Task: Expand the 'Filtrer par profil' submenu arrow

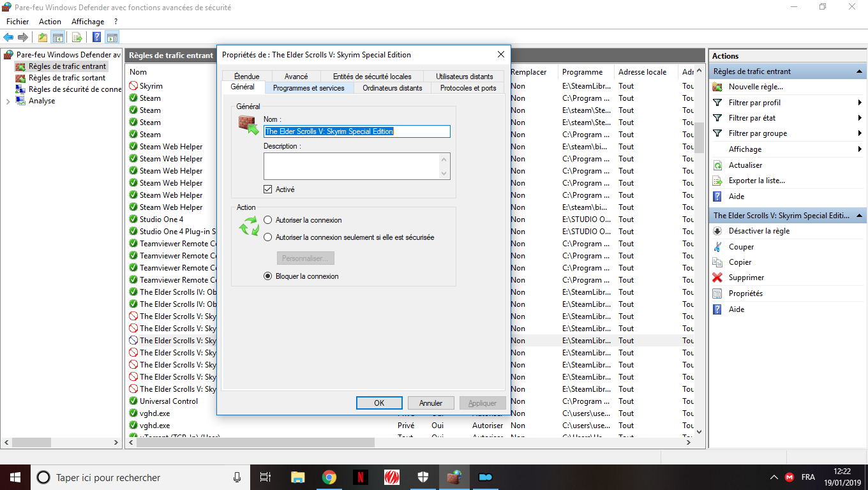Action: click(860, 103)
